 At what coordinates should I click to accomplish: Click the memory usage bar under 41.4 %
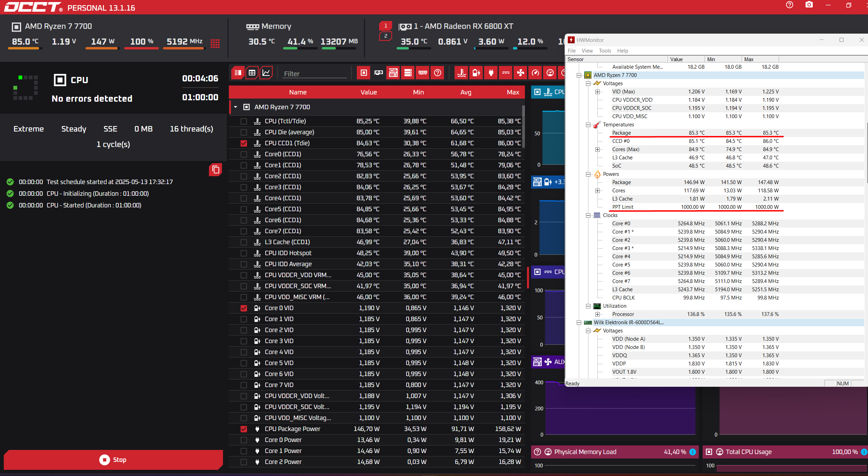click(x=300, y=48)
